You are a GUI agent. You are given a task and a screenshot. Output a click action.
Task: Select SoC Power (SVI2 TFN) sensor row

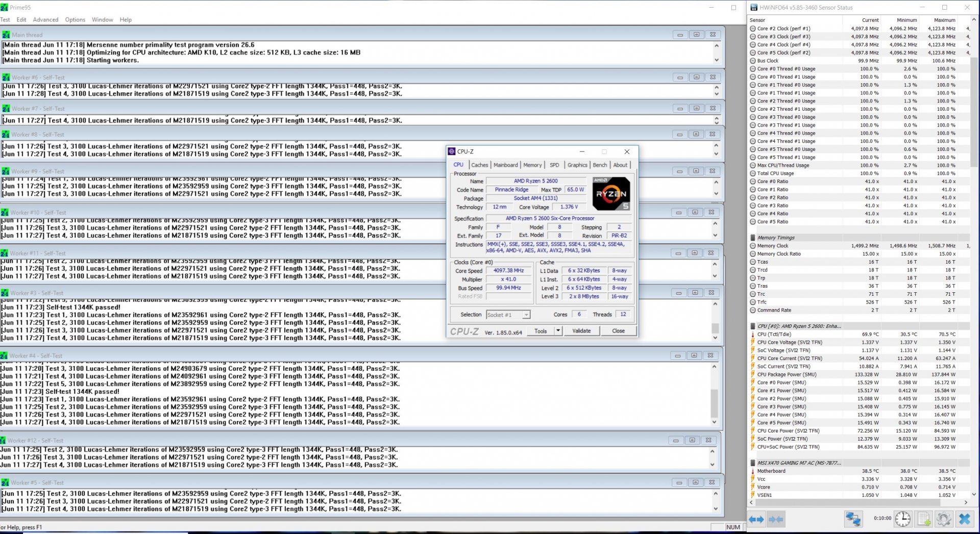coord(860,439)
